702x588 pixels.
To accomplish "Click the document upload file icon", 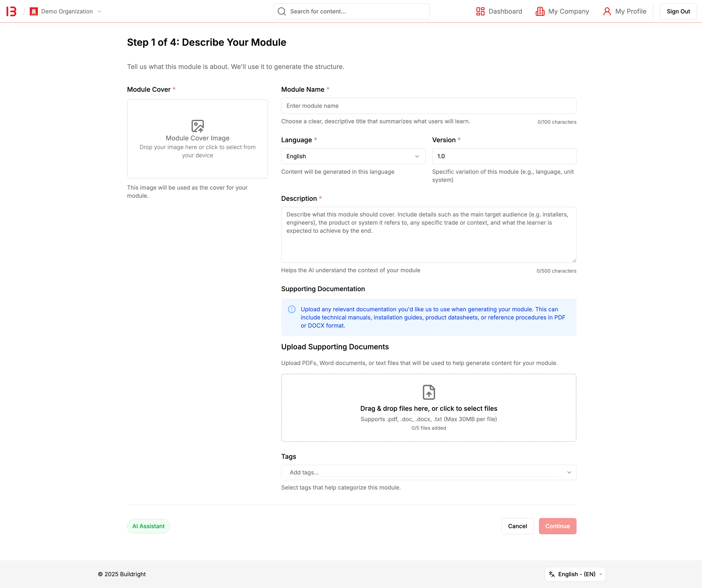I will point(429,392).
